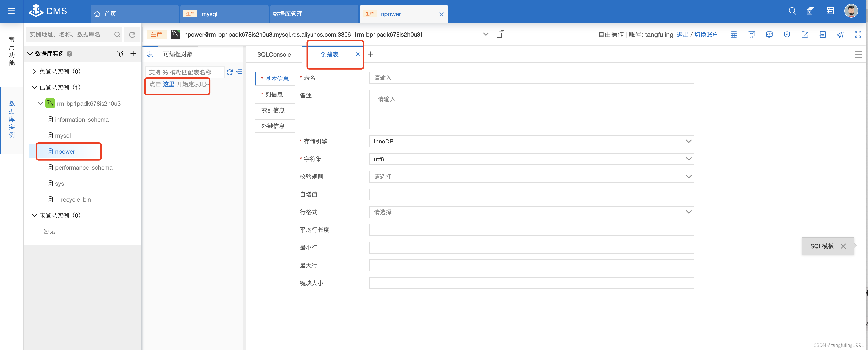Open the hamburger menu in the top bar
This screenshot has height=350, width=868.
click(x=11, y=11)
